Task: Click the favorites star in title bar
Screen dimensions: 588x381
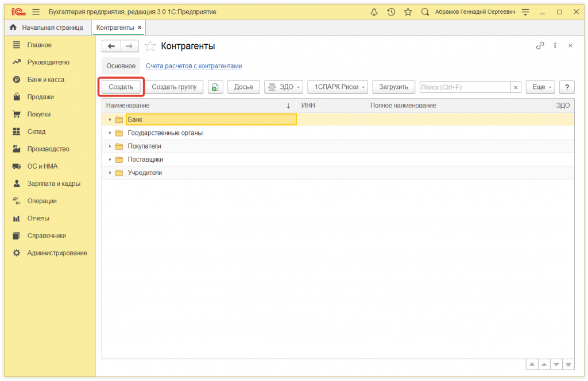Action: coord(408,12)
